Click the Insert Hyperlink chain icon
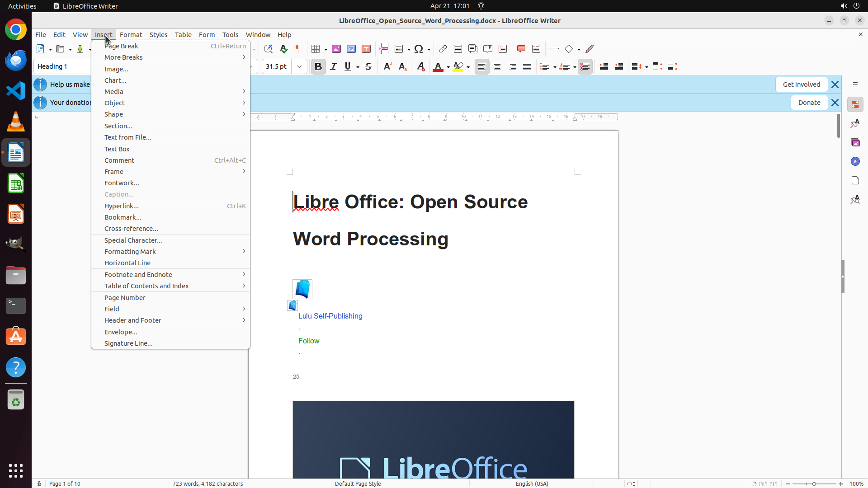868x488 pixels. point(443,49)
